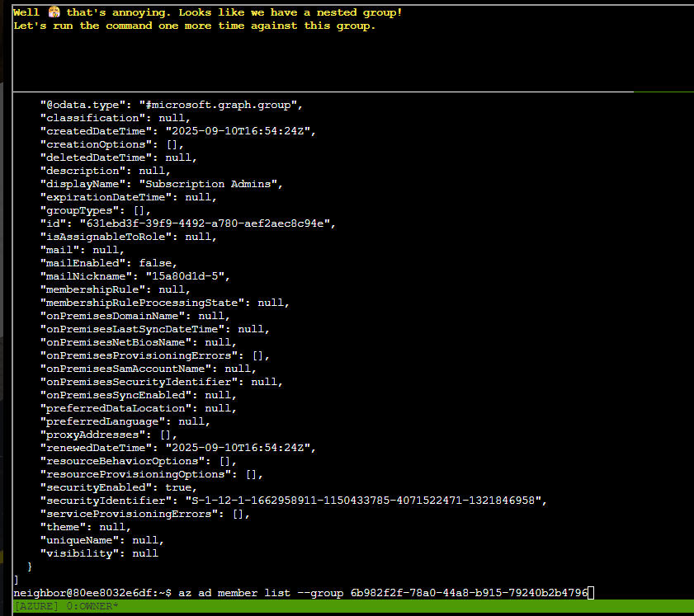
Task: Click the "visibility": null line
Action: tap(99, 553)
